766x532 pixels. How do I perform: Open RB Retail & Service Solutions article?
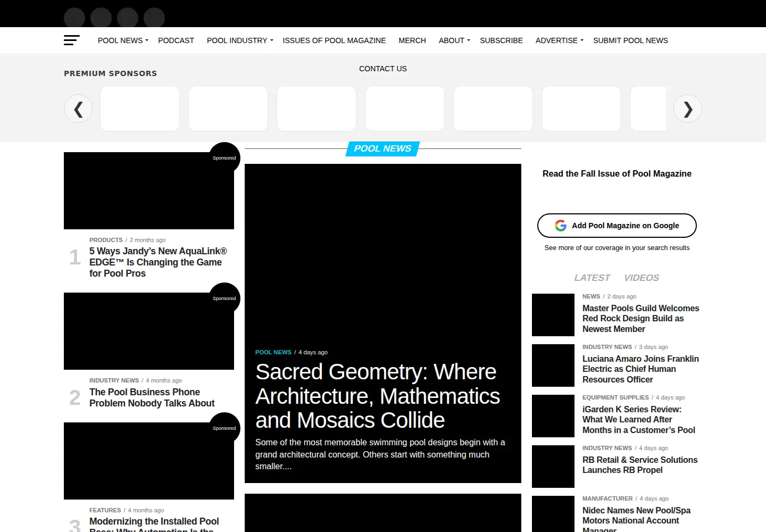[640, 465]
